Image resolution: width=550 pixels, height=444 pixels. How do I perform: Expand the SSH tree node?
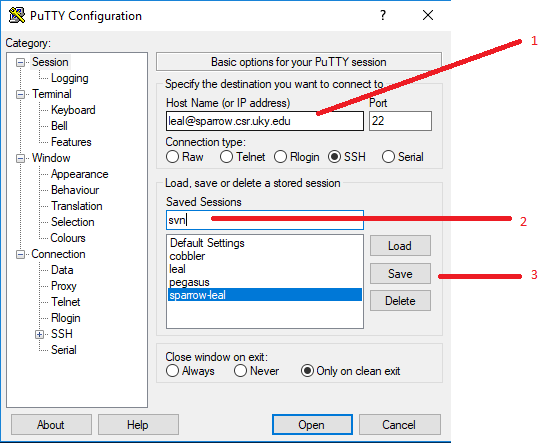click(39, 335)
